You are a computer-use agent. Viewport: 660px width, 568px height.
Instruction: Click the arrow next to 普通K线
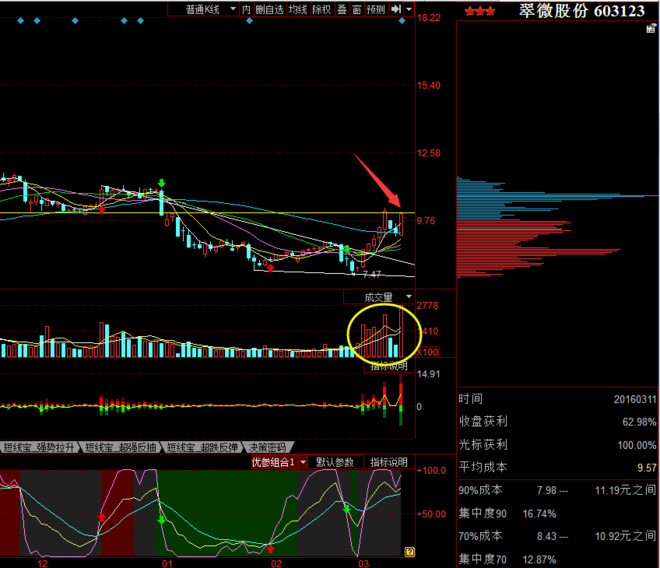coord(233,8)
